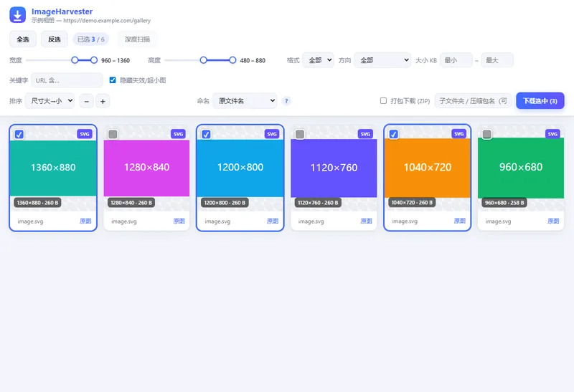Click the Select All (全选) button

tap(23, 39)
